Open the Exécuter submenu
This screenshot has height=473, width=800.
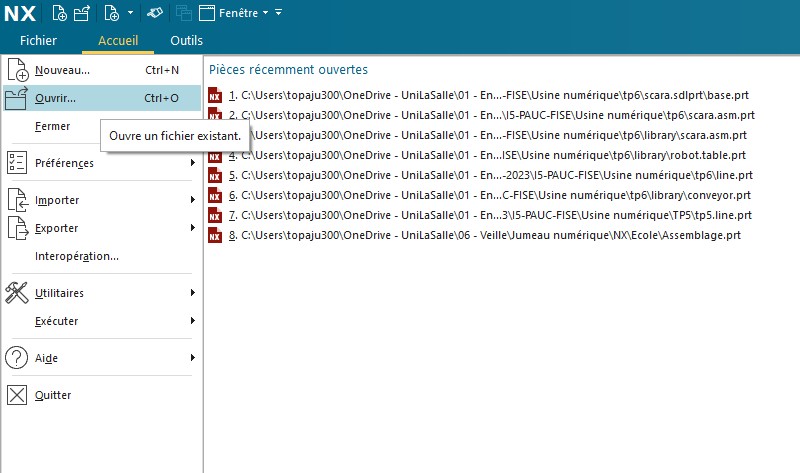pos(102,321)
